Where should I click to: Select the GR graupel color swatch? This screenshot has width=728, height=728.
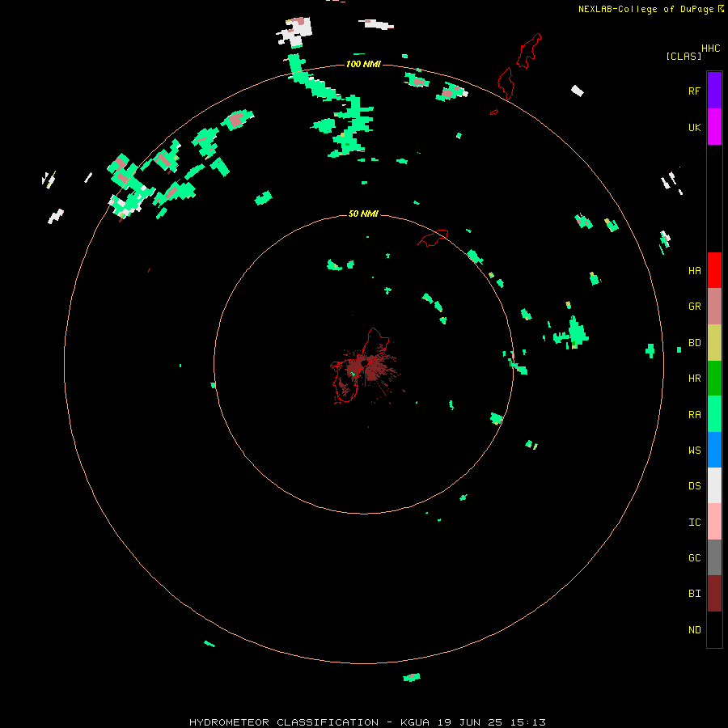pos(714,307)
